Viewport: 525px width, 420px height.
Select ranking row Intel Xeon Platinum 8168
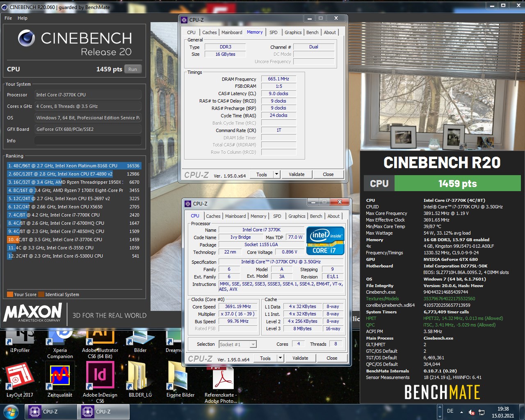(x=74, y=166)
